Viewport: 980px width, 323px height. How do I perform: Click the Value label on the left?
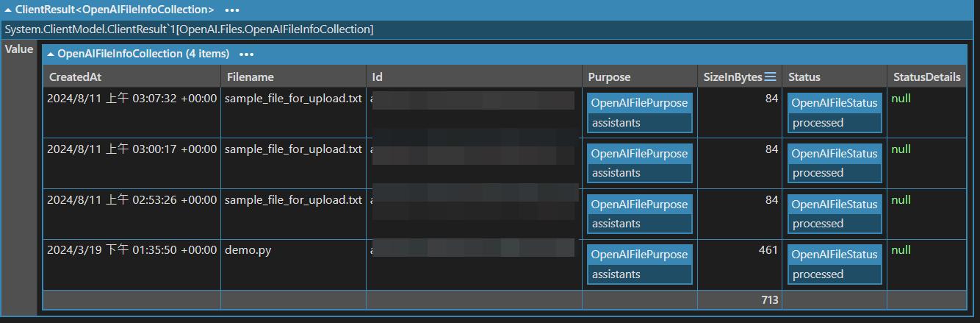tap(19, 49)
